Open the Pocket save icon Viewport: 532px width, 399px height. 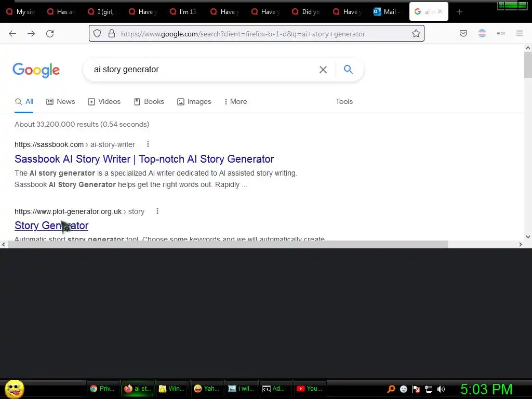click(x=463, y=33)
